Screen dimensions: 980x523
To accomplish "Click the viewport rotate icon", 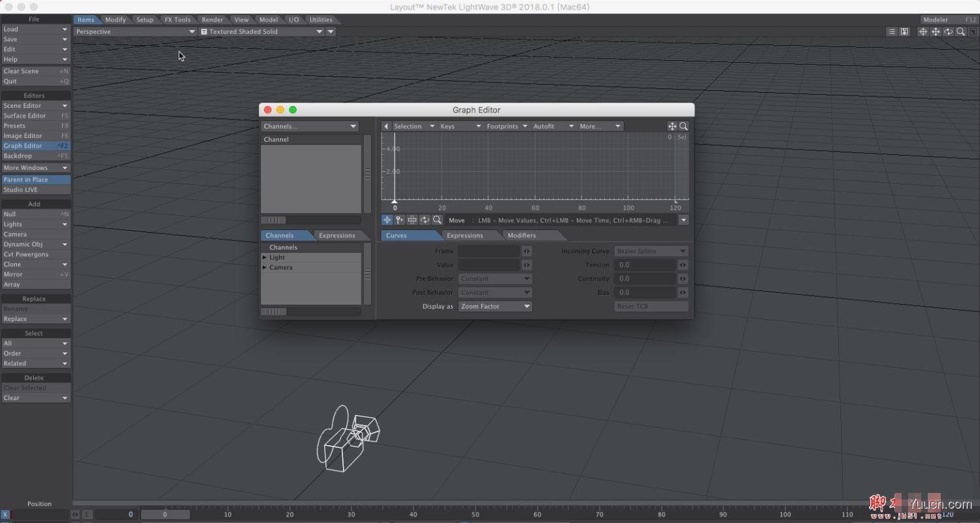I will coord(948,31).
